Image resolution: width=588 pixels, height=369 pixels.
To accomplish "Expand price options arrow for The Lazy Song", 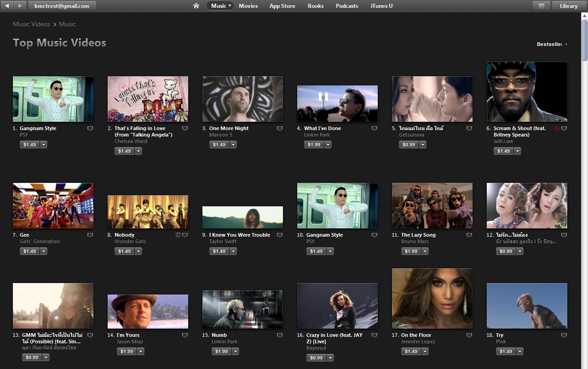I will pyautogui.click(x=425, y=251).
